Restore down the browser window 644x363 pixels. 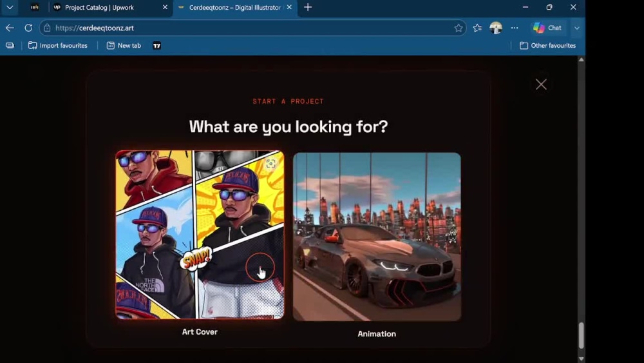pos(549,7)
